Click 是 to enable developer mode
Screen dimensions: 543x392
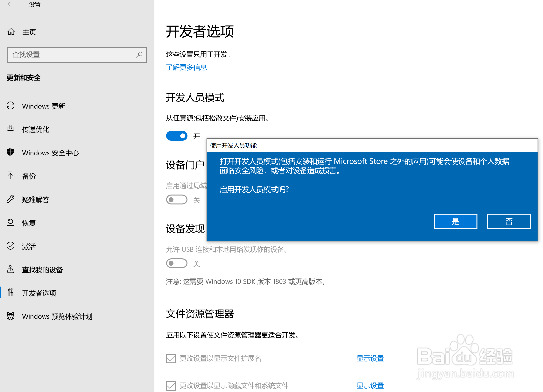tap(455, 221)
